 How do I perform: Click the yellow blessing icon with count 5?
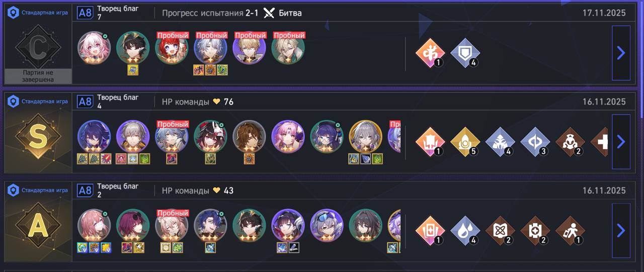tap(465, 142)
